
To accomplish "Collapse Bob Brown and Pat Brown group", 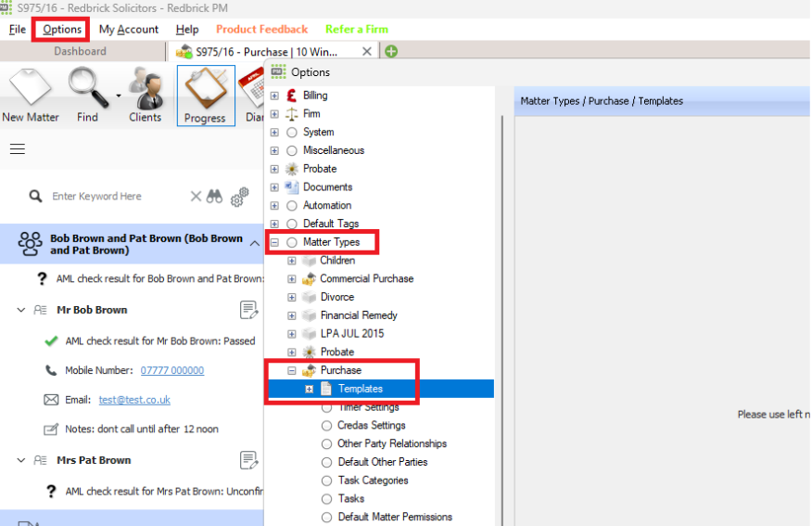I will click(255, 243).
